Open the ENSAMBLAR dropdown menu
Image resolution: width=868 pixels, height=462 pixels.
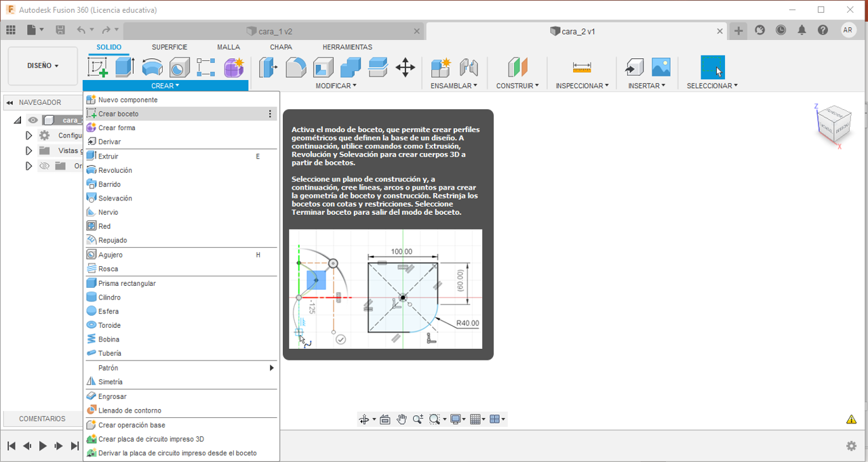click(454, 86)
